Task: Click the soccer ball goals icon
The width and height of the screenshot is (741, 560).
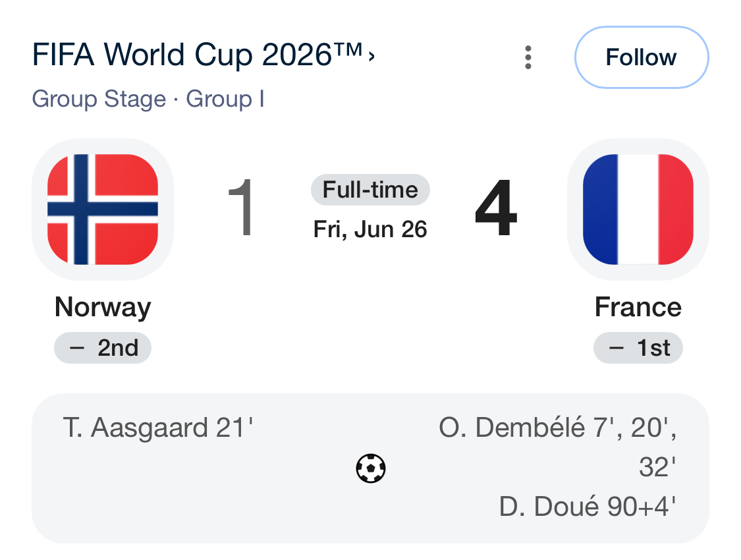Action: [370, 468]
